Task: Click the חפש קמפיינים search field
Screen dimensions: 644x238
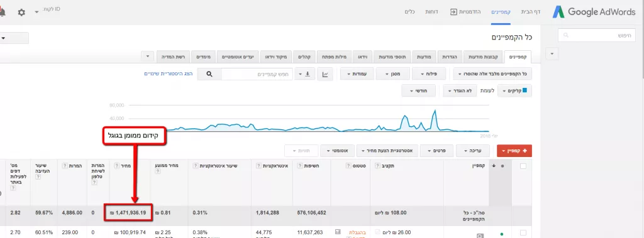Action: pyautogui.click(x=257, y=74)
